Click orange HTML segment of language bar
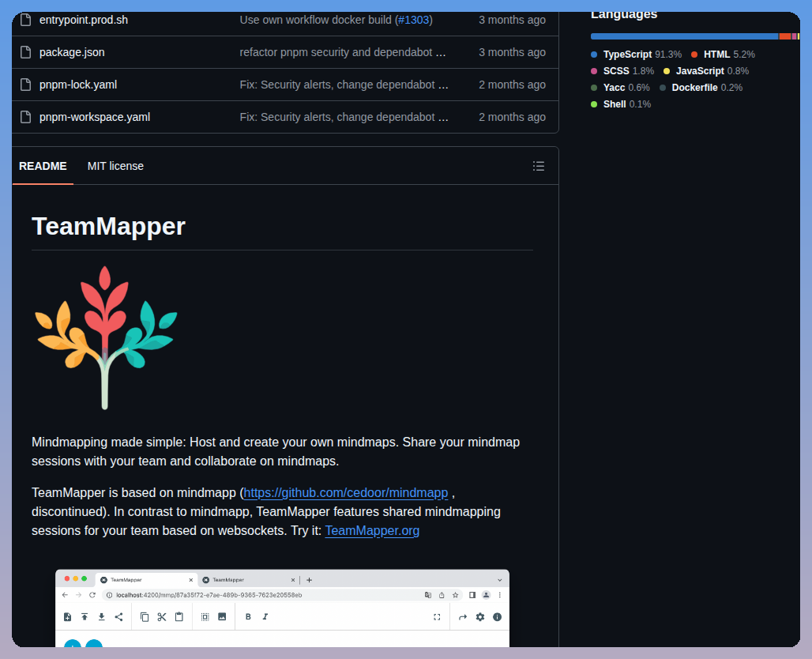The image size is (812, 659). click(x=785, y=36)
